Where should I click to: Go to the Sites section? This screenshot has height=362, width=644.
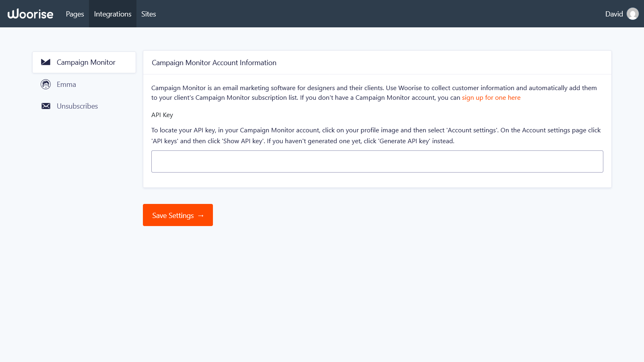point(149,14)
